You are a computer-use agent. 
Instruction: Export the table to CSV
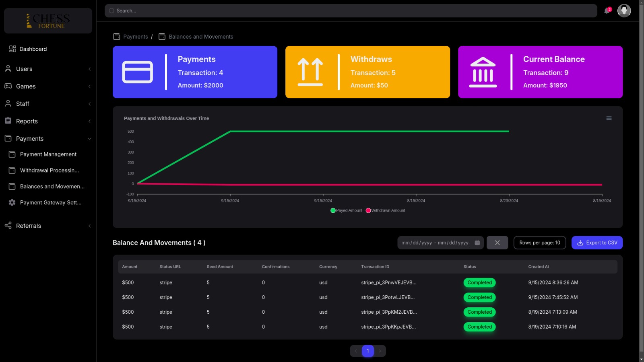point(597,243)
